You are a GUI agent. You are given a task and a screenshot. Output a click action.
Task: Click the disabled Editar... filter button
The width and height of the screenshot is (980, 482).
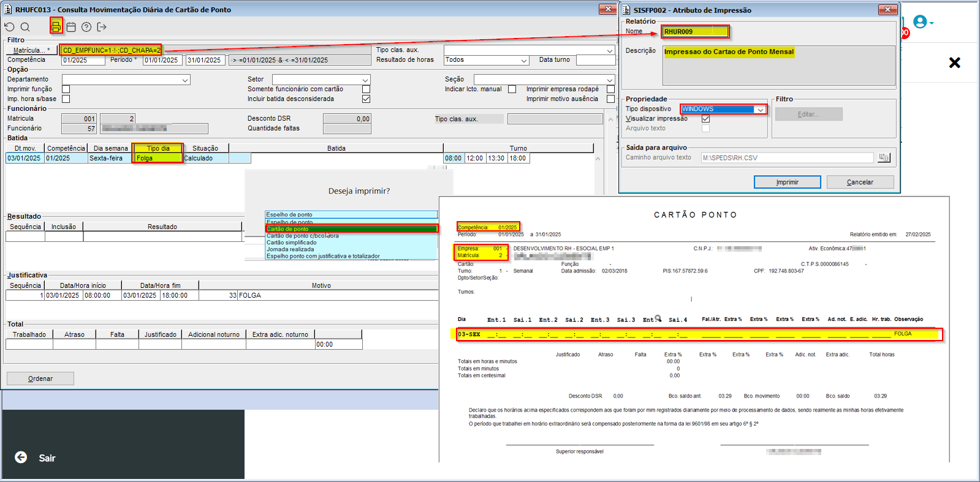coord(808,114)
